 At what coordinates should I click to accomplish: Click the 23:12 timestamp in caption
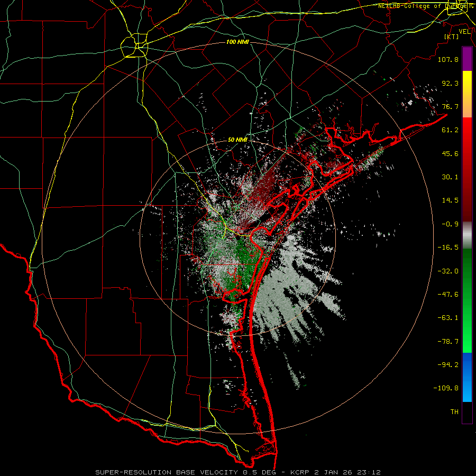(x=368, y=472)
